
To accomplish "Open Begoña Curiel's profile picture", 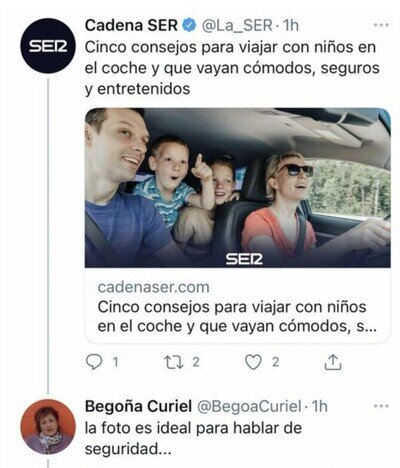I will [x=48, y=427].
